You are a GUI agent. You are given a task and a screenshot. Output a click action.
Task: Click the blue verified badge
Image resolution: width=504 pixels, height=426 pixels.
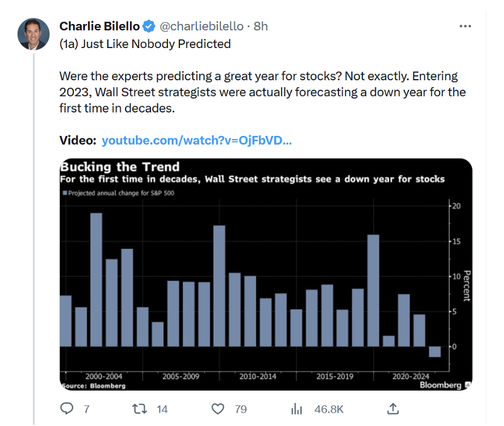(149, 26)
